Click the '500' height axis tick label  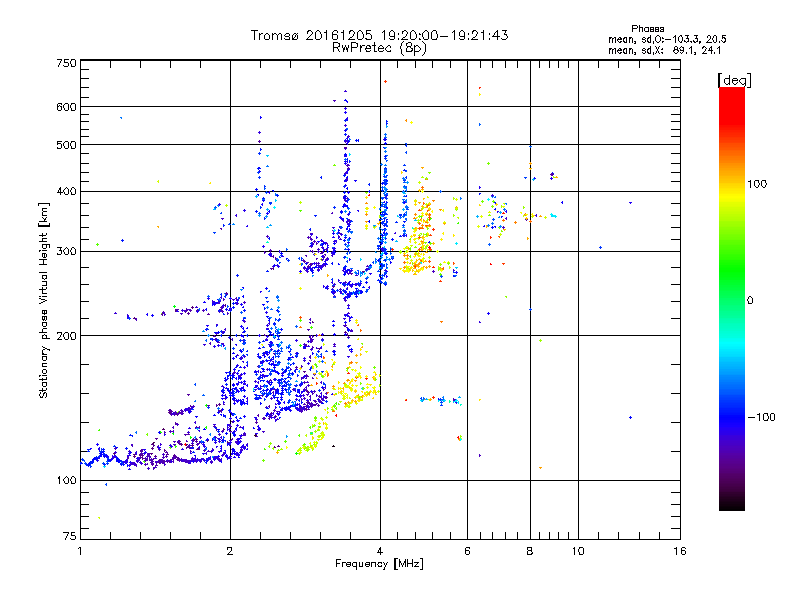coord(66,145)
